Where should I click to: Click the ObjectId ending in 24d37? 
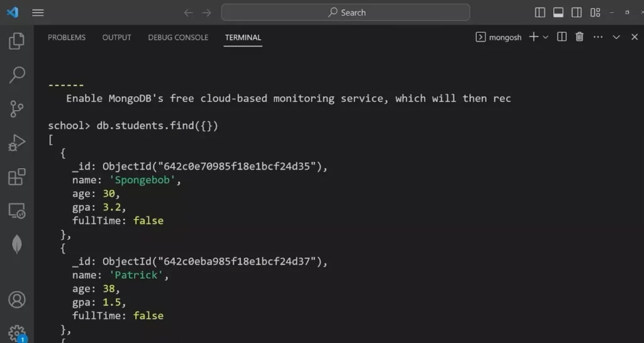point(212,261)
